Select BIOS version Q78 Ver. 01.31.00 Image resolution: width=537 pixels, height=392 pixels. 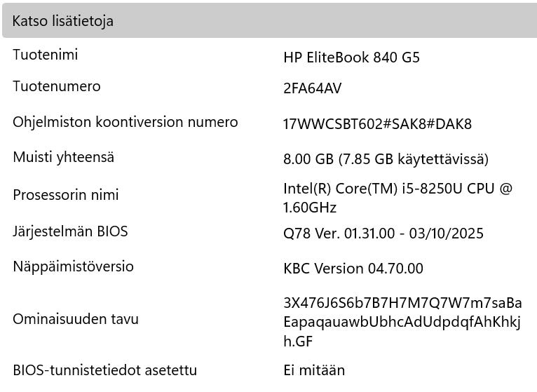339,234
